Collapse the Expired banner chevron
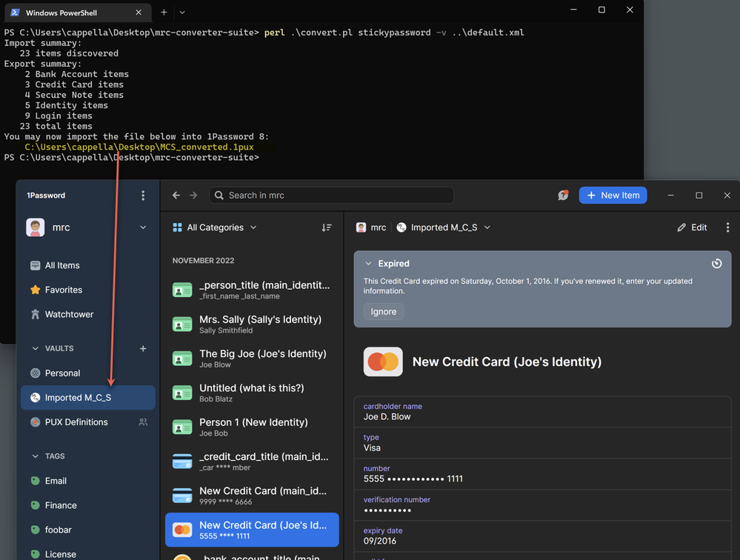The image size is (740, 560). (369, 264)
